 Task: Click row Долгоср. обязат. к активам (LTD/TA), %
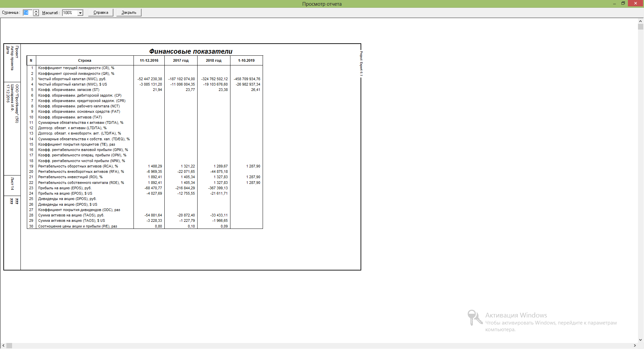(145, 128)
